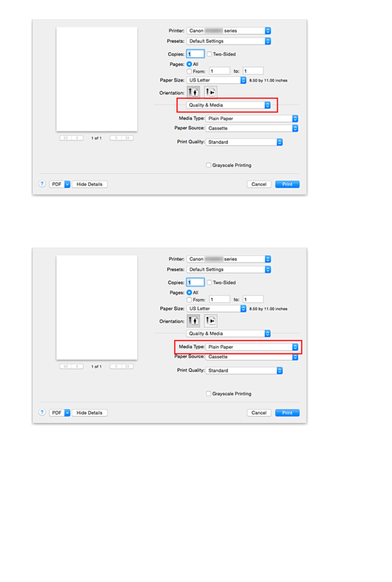
Task: Click help question mark in lower dialog
Action: 42,412
